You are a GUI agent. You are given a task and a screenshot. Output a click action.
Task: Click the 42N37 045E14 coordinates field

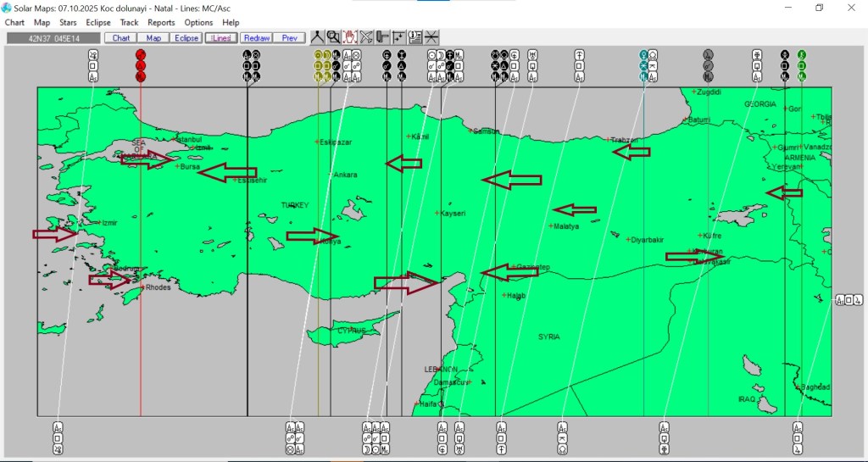[x=53, y=38]
